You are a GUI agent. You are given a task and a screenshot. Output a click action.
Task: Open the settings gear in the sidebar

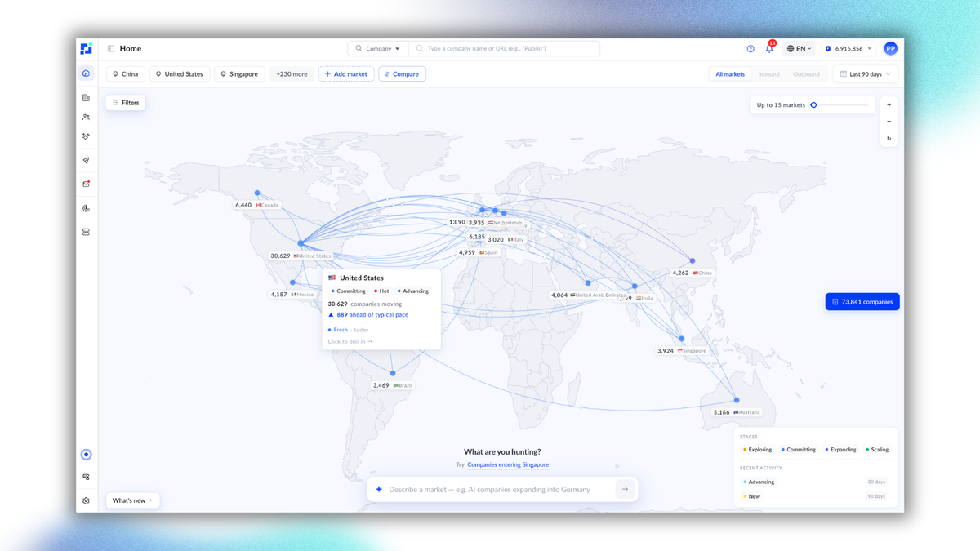[86, 501]
